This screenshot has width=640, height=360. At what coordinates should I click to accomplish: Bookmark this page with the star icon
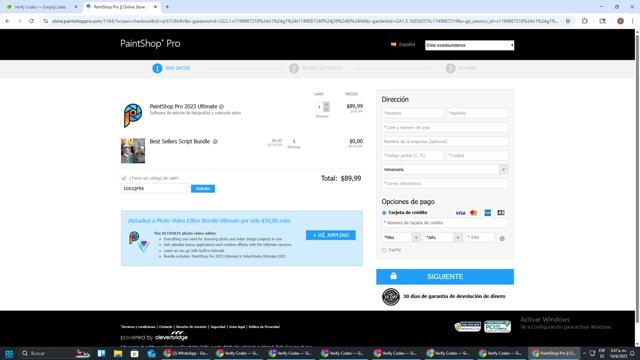coord(568,21)
